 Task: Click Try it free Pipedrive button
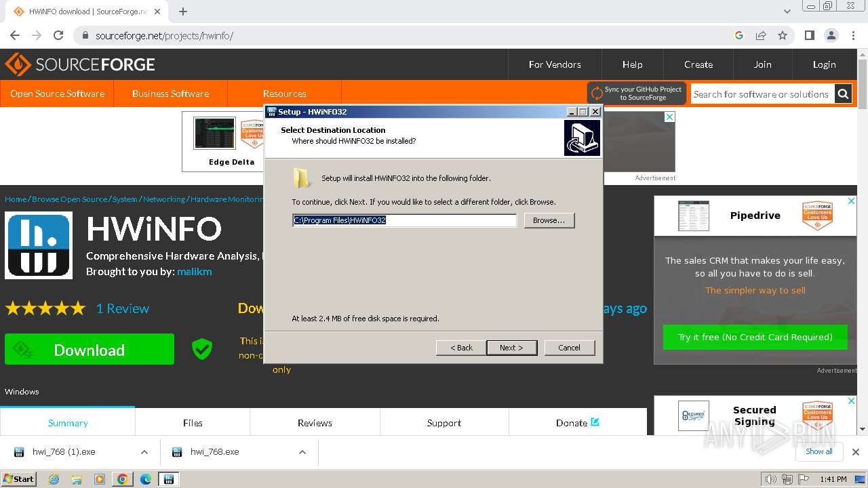[x=755, y=337]
